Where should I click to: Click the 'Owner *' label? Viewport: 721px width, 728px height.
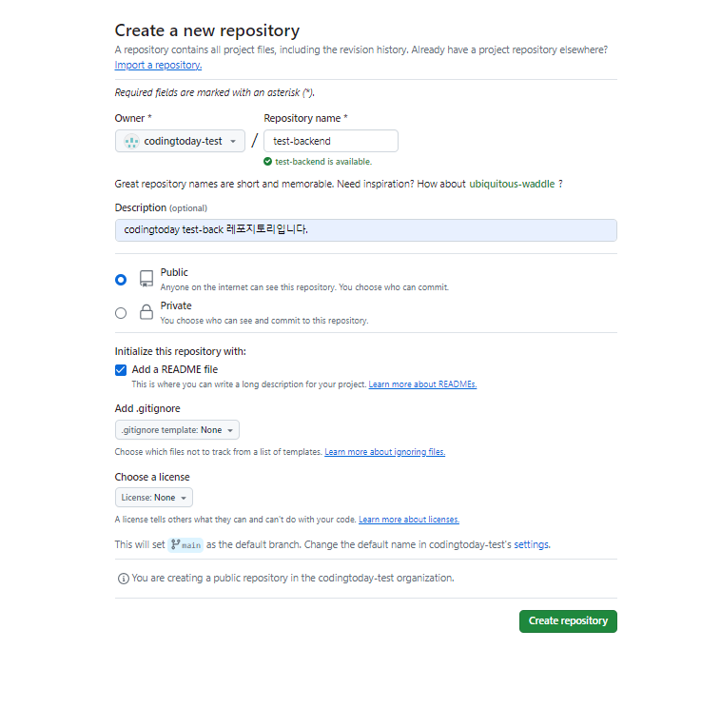click(133, 118)
